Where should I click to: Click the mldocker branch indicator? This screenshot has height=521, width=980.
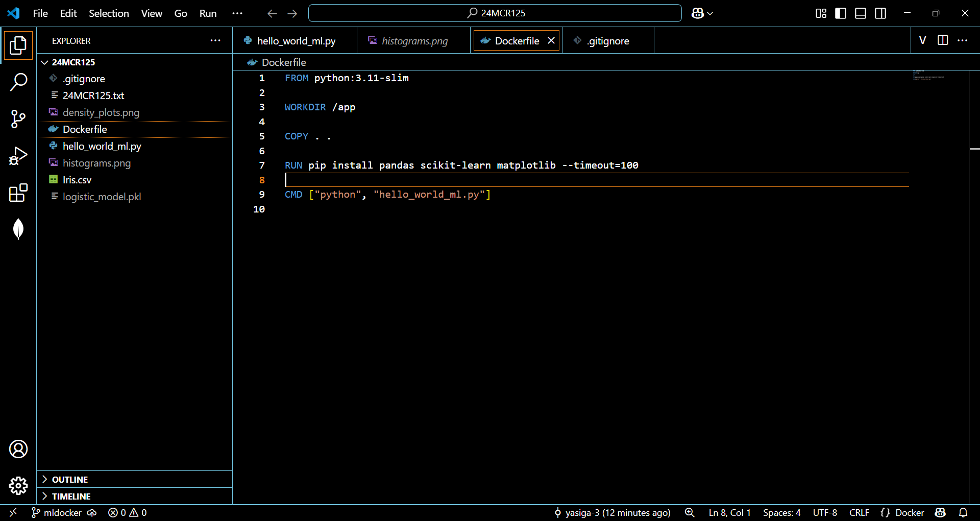pyautogui.click(x=56, y=512)
